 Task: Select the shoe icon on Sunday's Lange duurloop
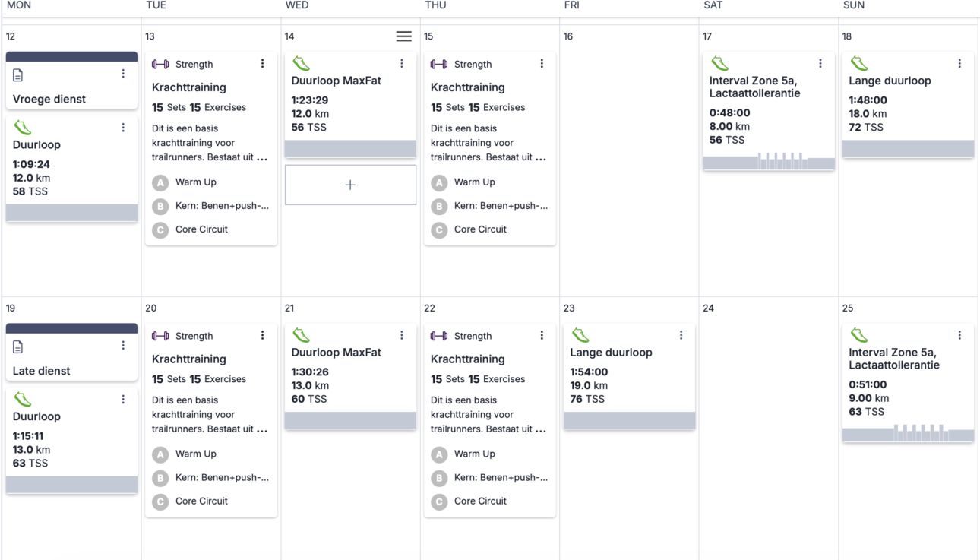point(859,62)
